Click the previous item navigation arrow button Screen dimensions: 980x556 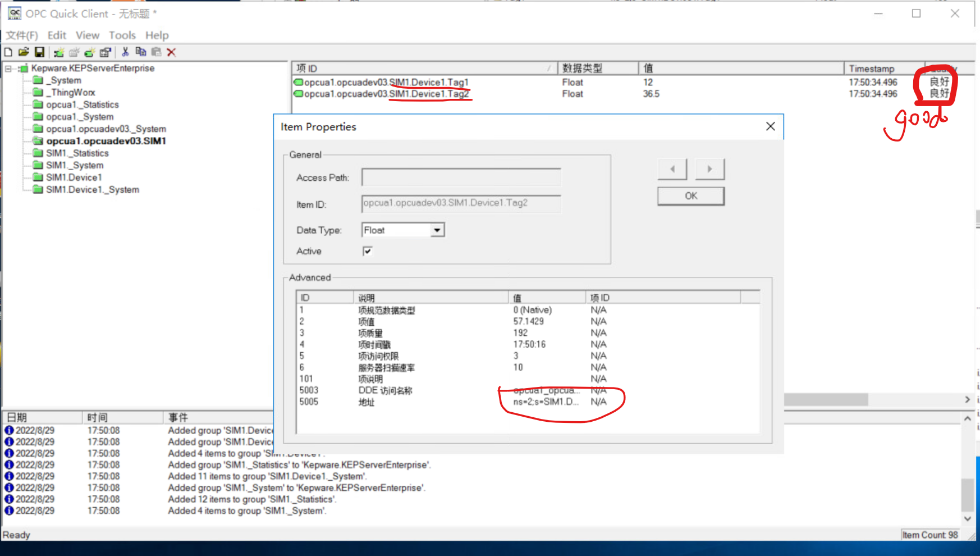pos(672,168)
